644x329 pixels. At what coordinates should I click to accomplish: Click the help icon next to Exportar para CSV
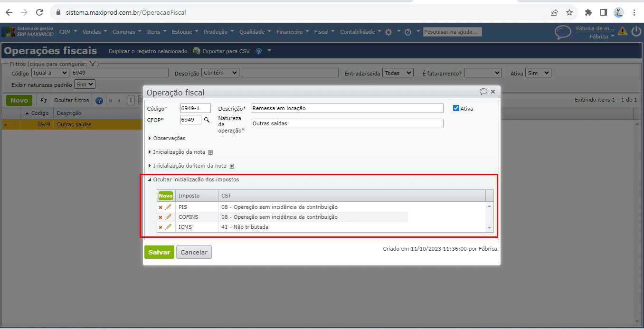(x=259, y=51)
